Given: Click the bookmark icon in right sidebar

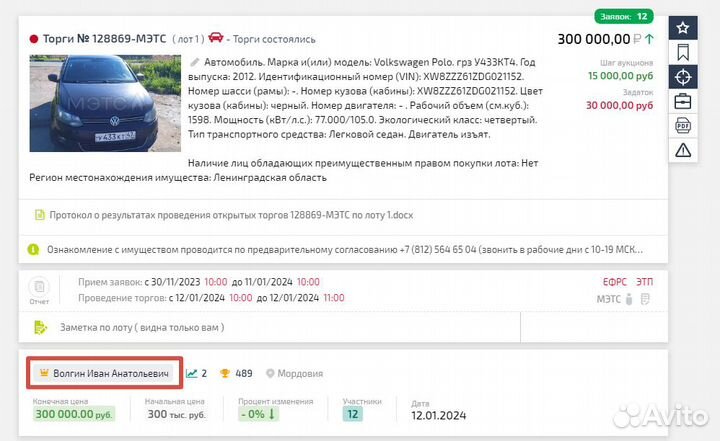Looking at the screenshot, I should point(683,52).
